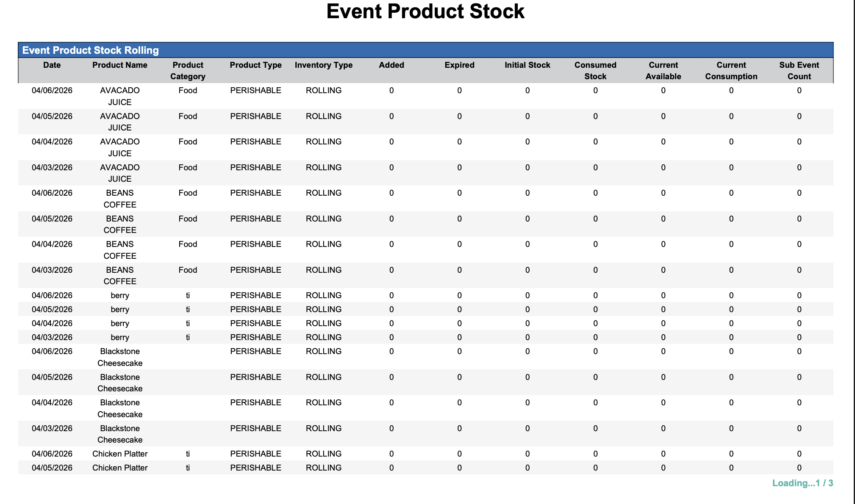Click the Sub Event Count header

799,71
